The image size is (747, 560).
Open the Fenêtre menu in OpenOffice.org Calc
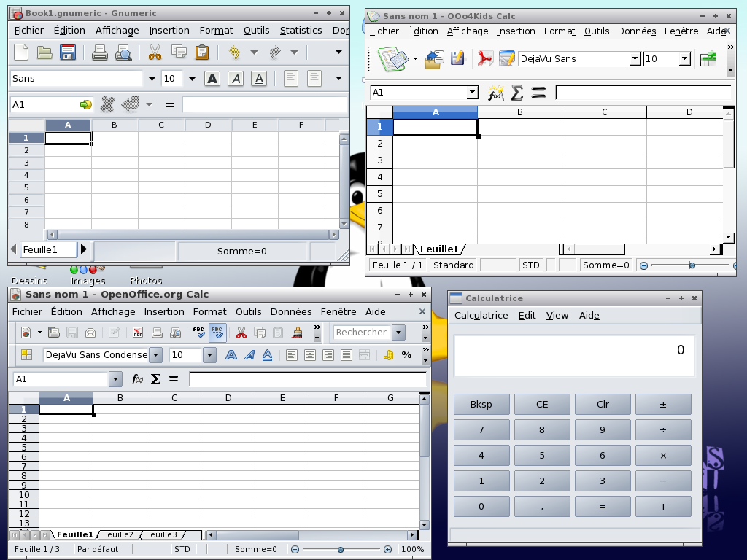coord(338,312)
